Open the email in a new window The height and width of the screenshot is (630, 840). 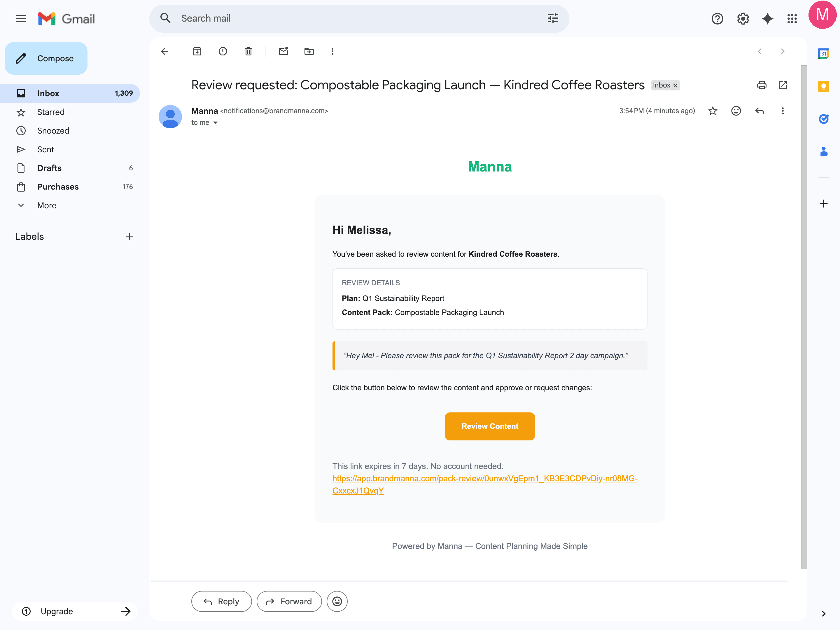pyautogui.click(x=783, y=85)
